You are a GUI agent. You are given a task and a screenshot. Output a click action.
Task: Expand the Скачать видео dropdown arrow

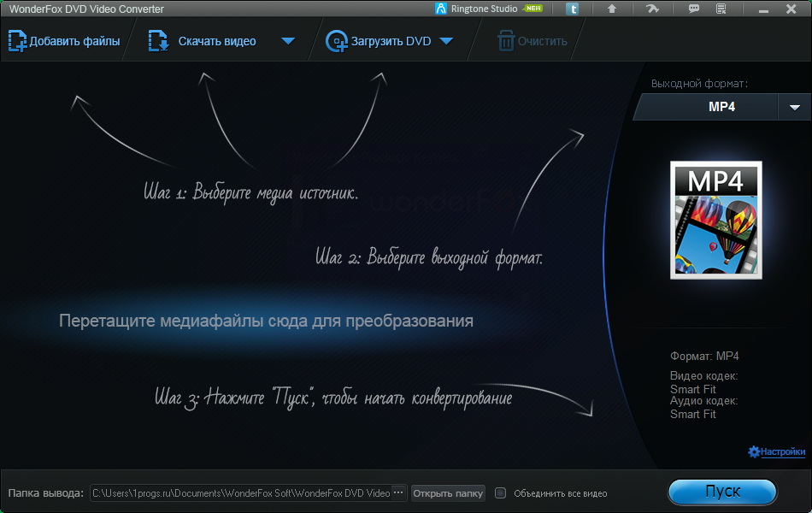[288, 41]
